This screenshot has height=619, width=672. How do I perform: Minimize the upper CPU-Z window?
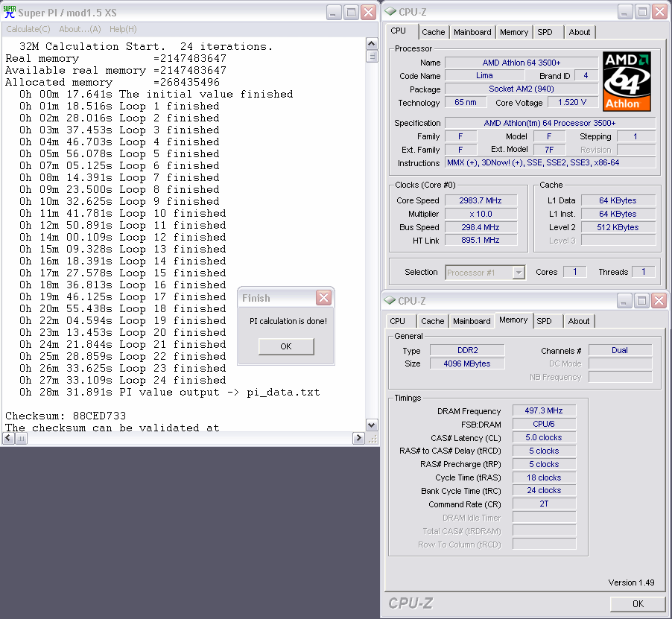point(625,12)
